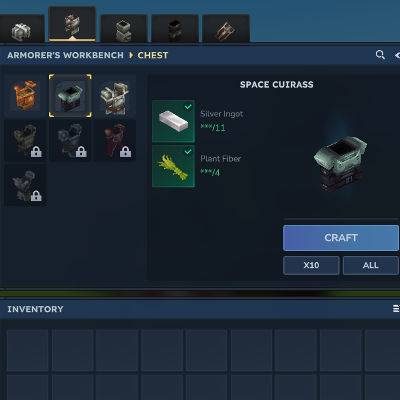400x400 pixels.
Task: Click the ALL craft button
Action: click(371, 265)
